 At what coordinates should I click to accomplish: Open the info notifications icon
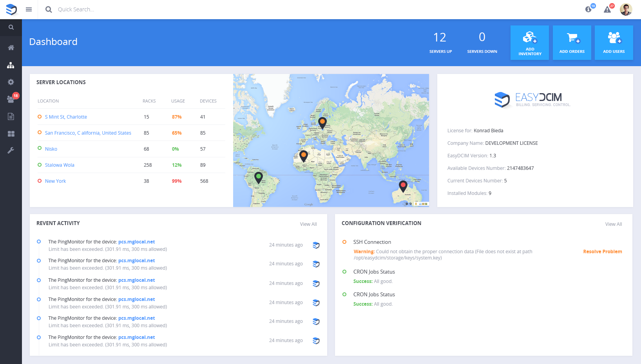588,9
